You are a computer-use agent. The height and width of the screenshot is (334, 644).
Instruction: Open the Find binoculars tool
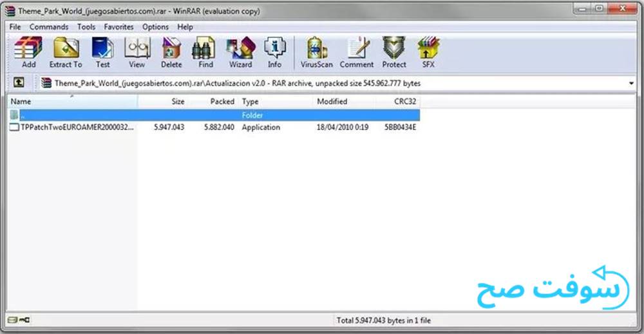click(x=205, y=52)
